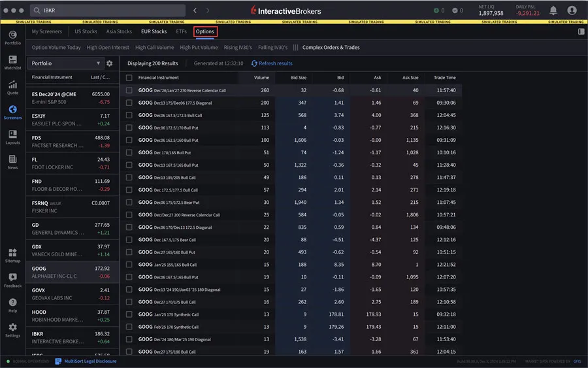Open watchlist settings gear next to Portfolio
Screen dimensions: 588x368
click(110, 63)
